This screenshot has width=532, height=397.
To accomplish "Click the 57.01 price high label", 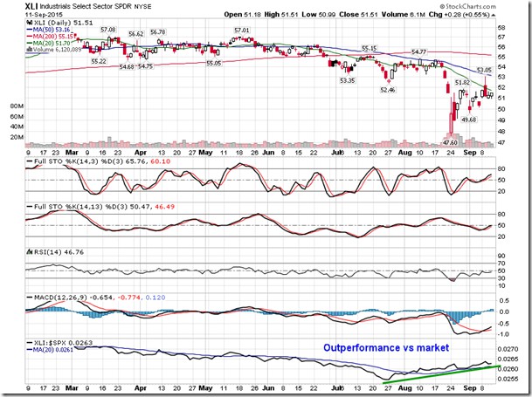I will [x=242, y=31].
